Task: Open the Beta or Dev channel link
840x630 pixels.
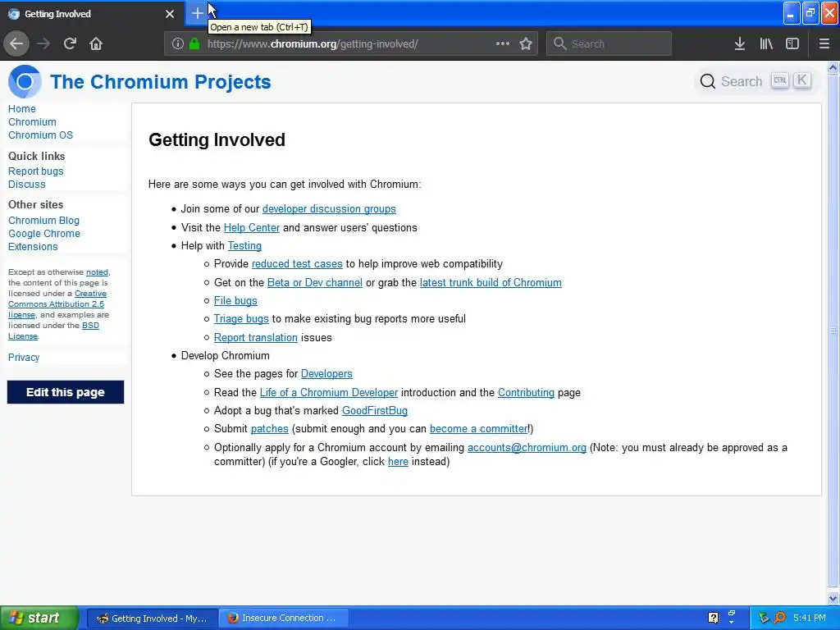Action: coord(314,282)
